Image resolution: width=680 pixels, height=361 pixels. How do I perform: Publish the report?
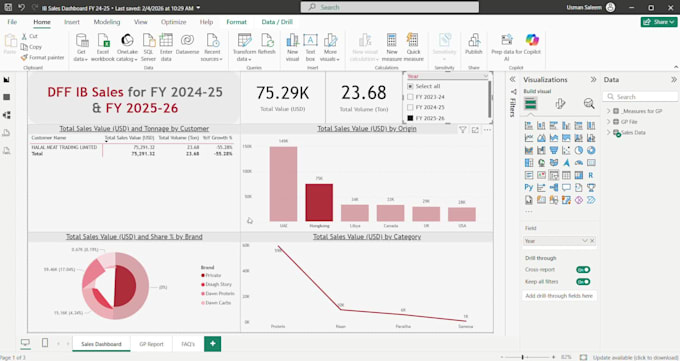474,44
